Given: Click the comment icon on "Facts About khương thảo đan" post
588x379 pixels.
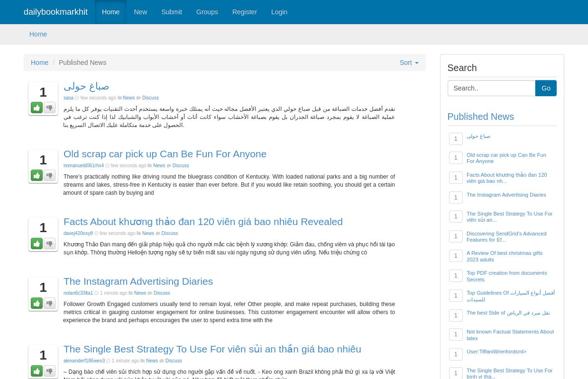Looking at the screenshot, I should (158, 233).
